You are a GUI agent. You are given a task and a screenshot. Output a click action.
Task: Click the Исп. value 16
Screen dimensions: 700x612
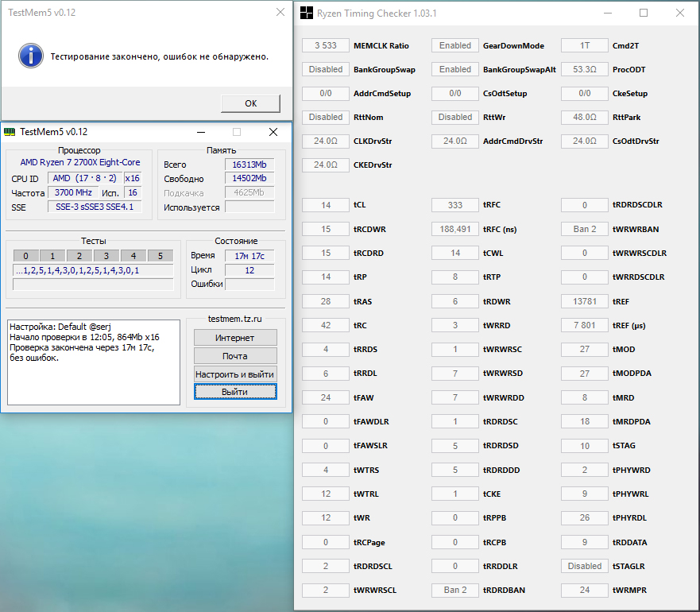coord(133,192)
